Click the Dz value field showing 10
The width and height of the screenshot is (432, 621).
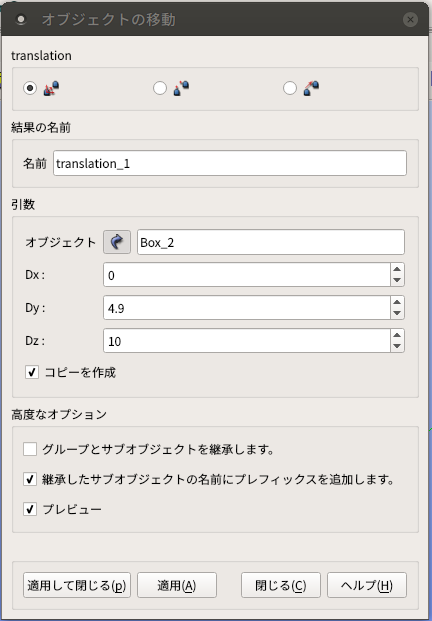pyautogui.click(x=247, y=341)
